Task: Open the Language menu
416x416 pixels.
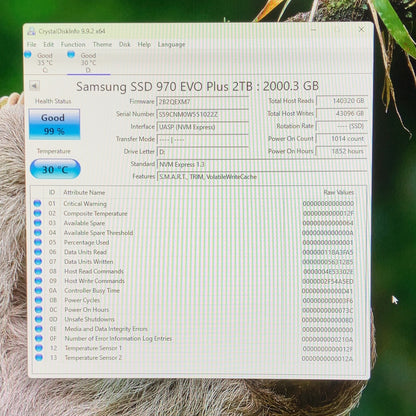Action: (171, 44)
